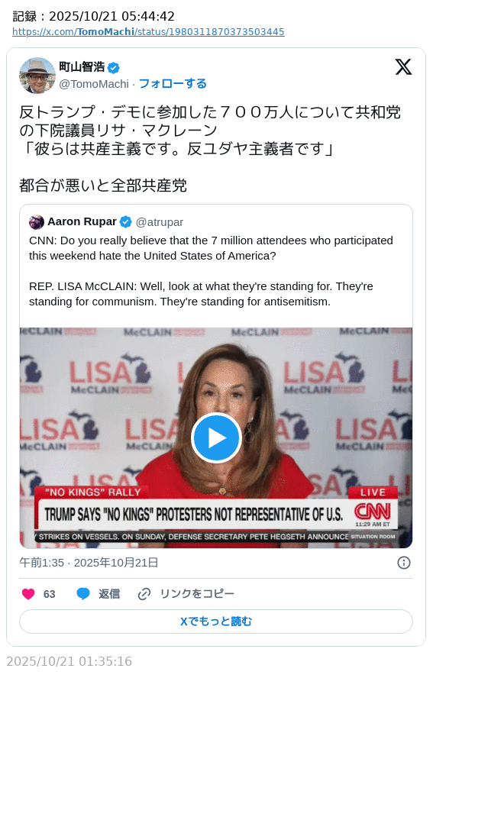
Task: Open the @TomoMachi handle
Action: pyautogui.click(x=94, y=84)
